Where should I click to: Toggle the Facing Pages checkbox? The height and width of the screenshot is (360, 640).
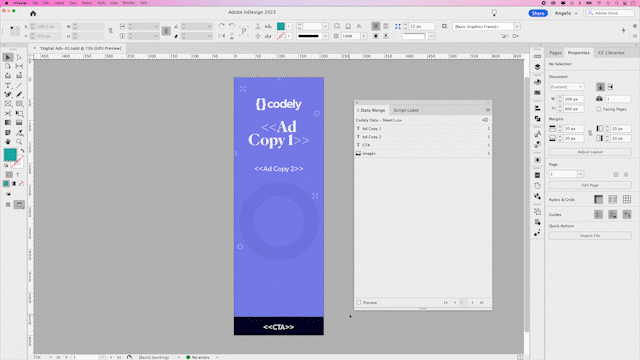pyautogui.click(x=599, y=109)
